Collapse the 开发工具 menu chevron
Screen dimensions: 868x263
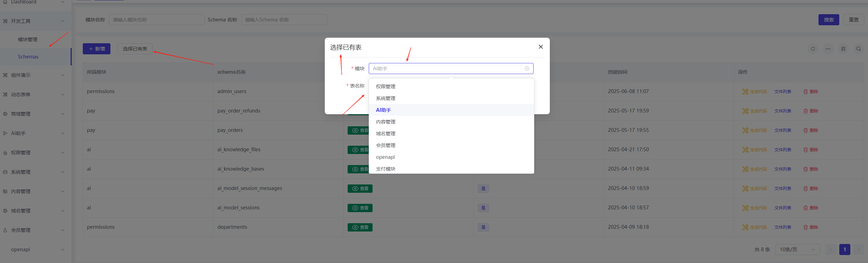coord(63,21)
